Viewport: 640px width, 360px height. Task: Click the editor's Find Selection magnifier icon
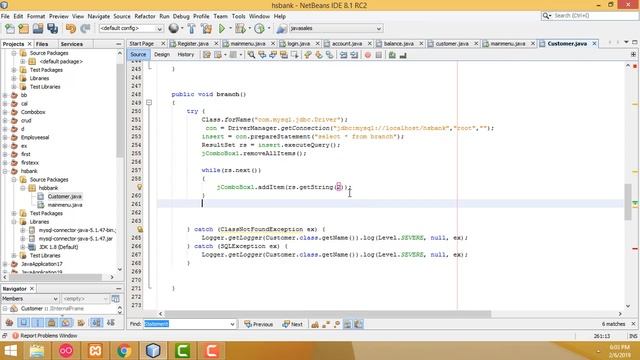click(251, 55)
